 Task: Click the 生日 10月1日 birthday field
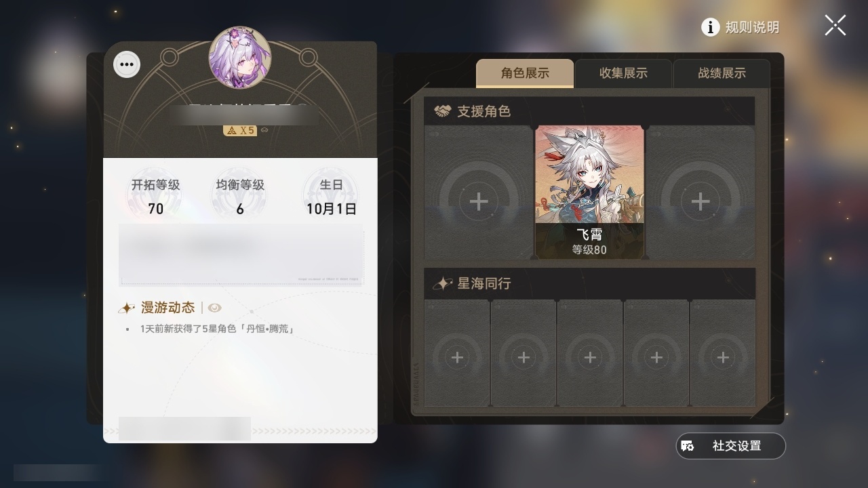[x=331, y=197]
